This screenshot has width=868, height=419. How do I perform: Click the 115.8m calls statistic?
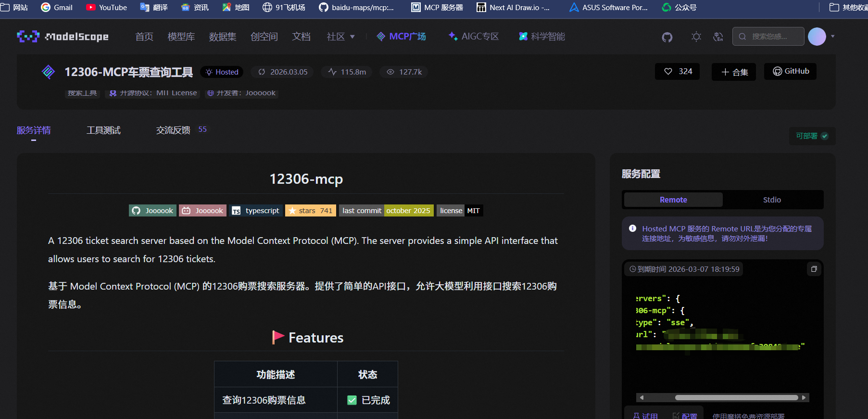347,72
